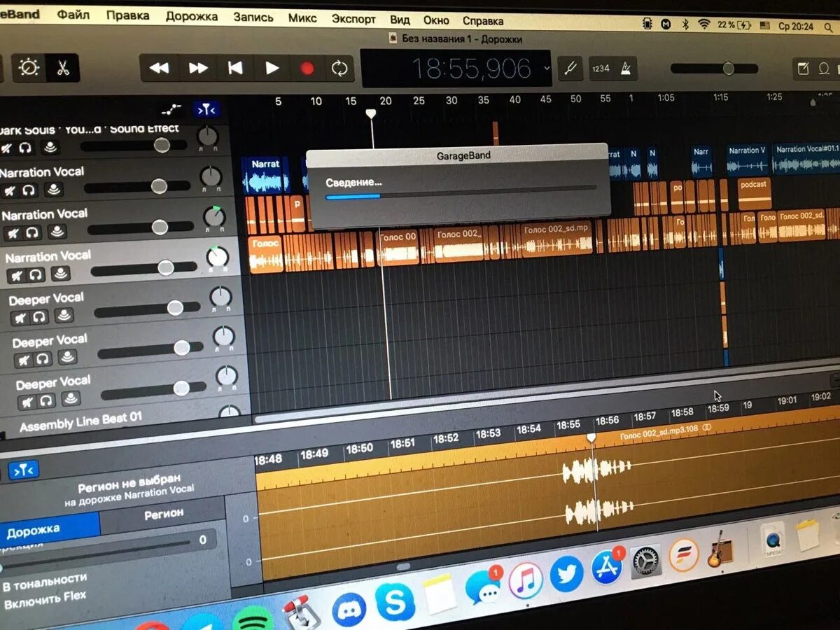Click the Fast Forward transport button
Screen dimensions: 840x630
198,68
